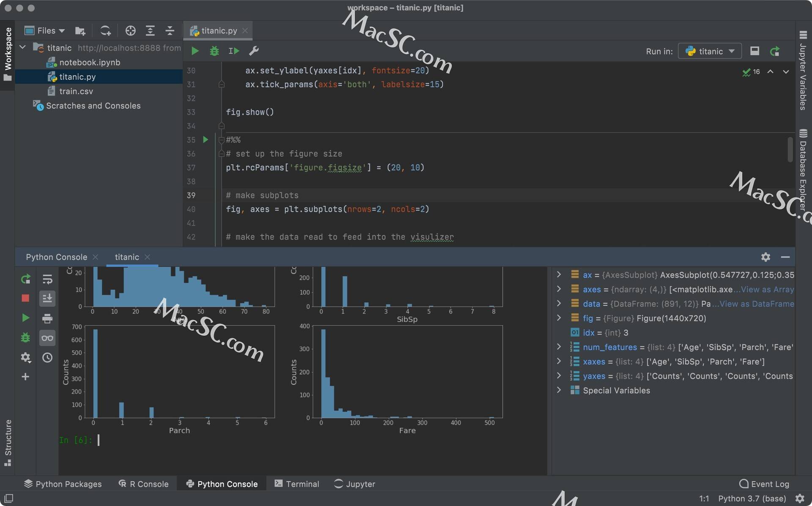Image resolution: width=812 pixels, height=506 pixels.
Task: Expand Special Variables in variables pane
Action: pos(559,390)
